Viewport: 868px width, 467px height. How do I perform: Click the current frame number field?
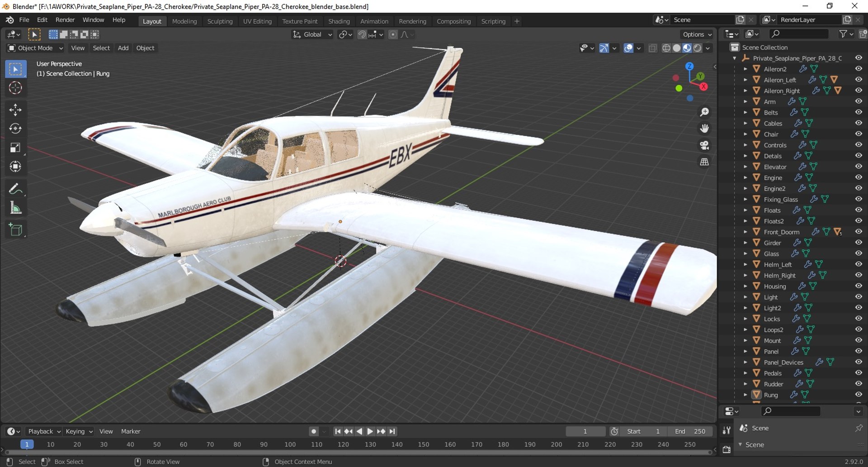[585, 431]
